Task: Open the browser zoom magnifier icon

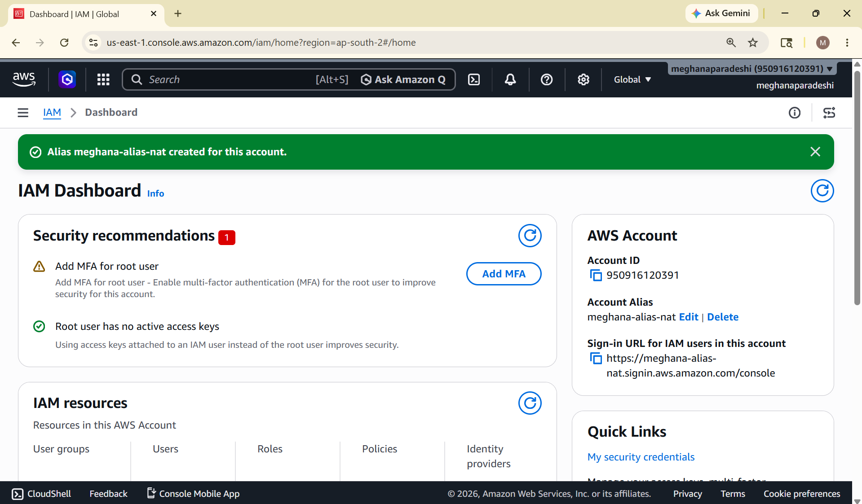Action: pyautogui.click(x=731, y=43)
